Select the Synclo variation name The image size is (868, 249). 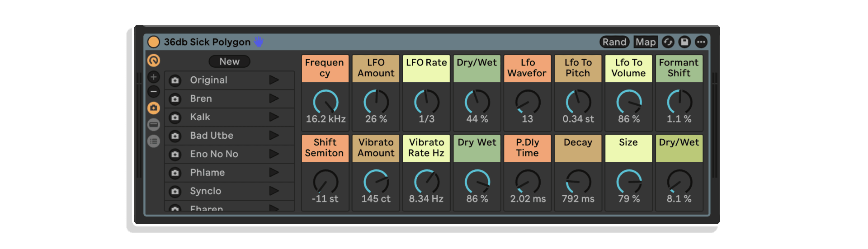tap(205, 191)
